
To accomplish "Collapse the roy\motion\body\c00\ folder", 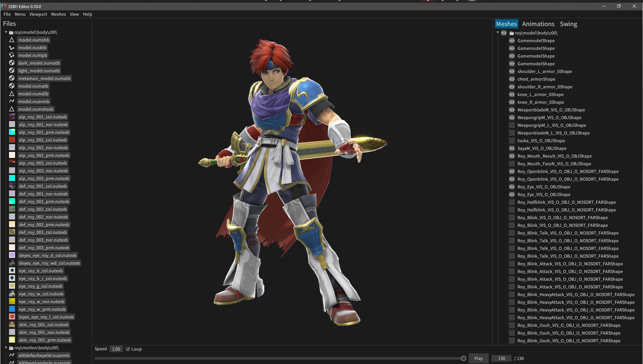I will 6,348.
